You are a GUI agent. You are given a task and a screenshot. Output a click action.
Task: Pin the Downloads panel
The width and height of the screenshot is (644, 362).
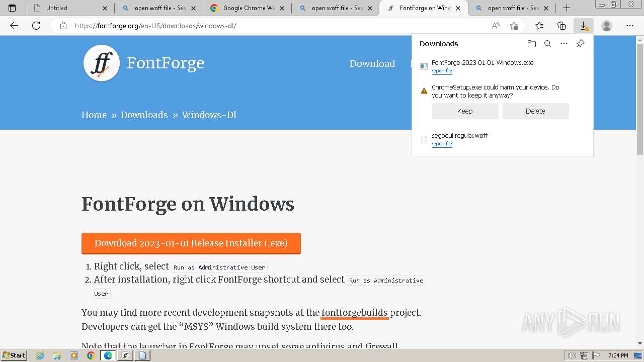coord(580,44)
